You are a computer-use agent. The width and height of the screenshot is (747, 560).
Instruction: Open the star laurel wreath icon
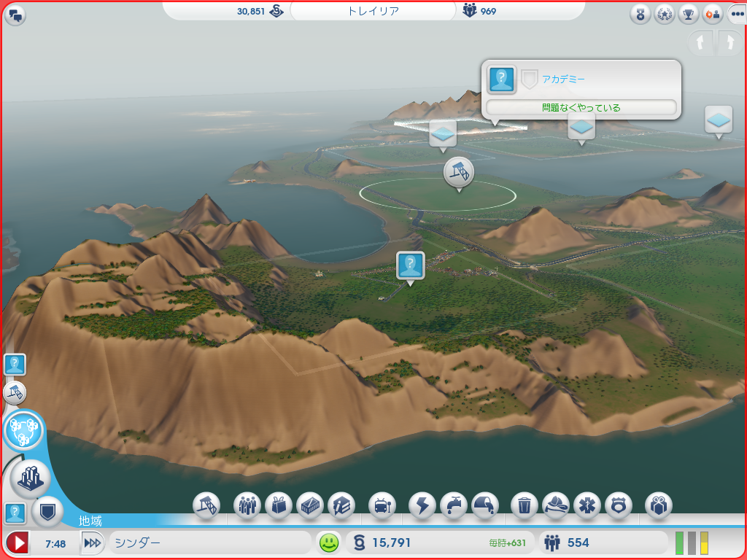664,15
